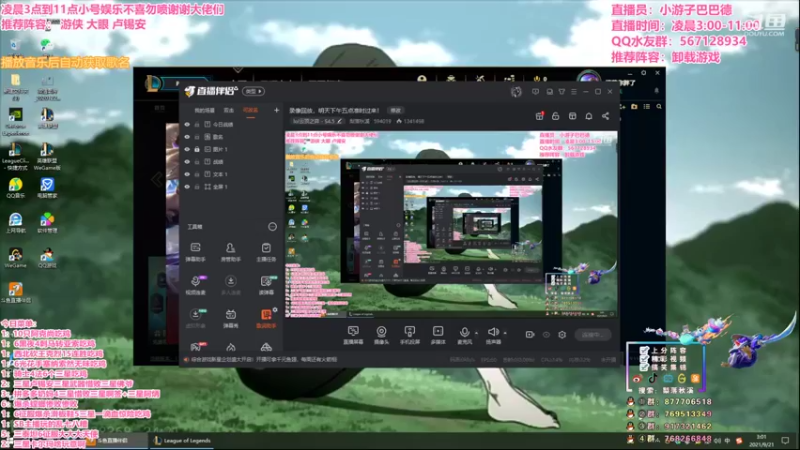
Task: Unlock the 图片 1 layer lock
Action: coord(197,149)
